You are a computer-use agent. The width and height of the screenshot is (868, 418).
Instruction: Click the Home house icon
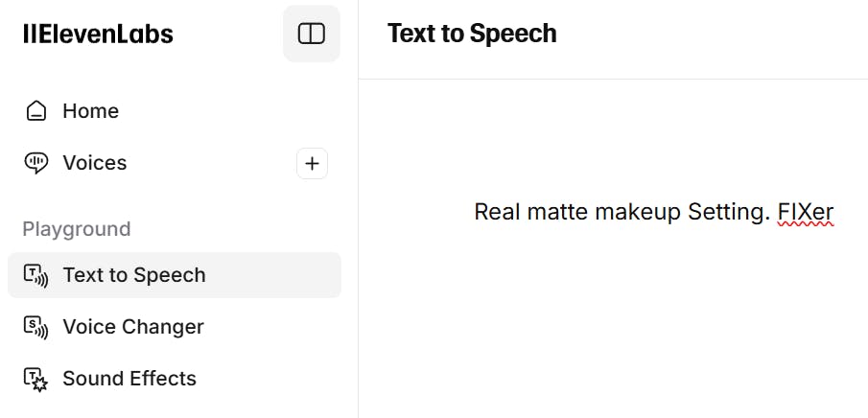coord(36,111)
